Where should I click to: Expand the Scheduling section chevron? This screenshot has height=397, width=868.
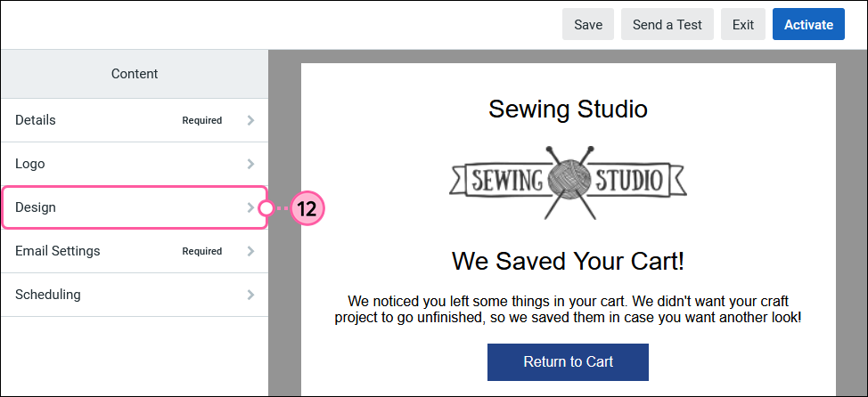[x=250, y=294]
